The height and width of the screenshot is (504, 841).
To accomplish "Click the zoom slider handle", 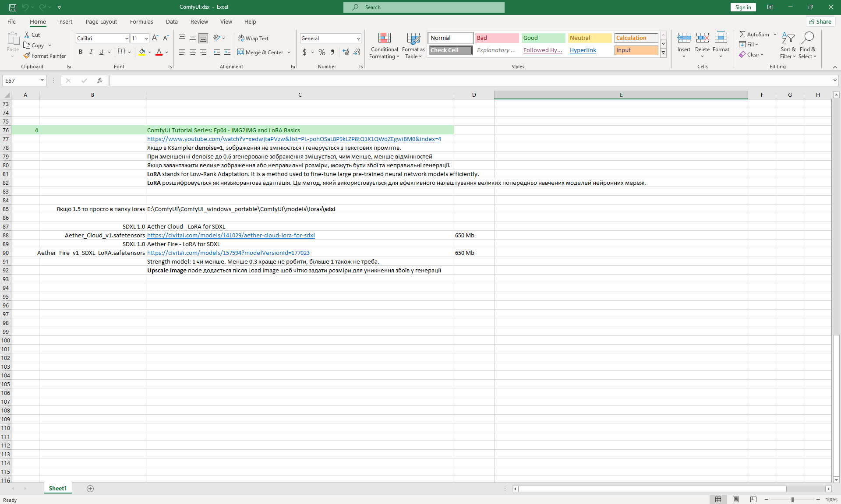I will (x=792, y=500).
